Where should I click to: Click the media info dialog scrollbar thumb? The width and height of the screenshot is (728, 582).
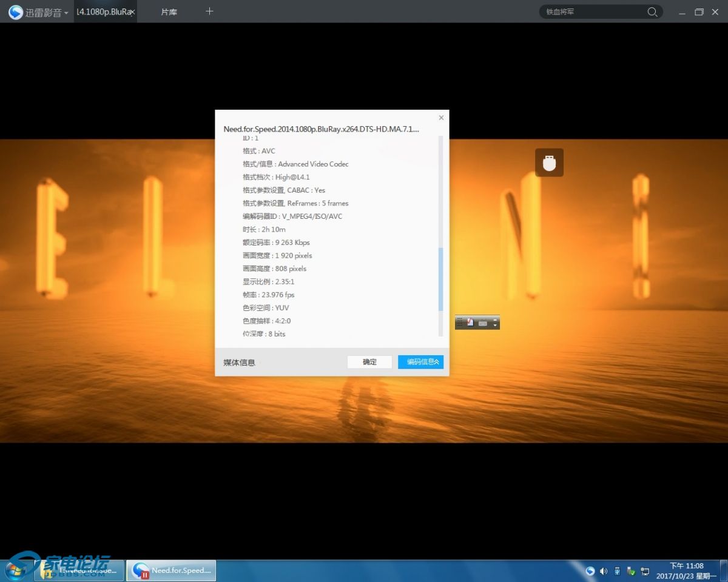pos(441,279)
